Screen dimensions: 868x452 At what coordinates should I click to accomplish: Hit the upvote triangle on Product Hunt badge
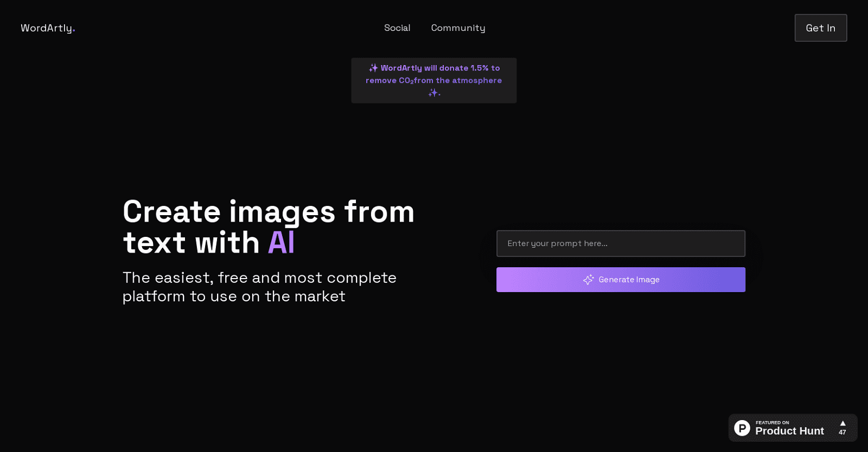(843, 423)
